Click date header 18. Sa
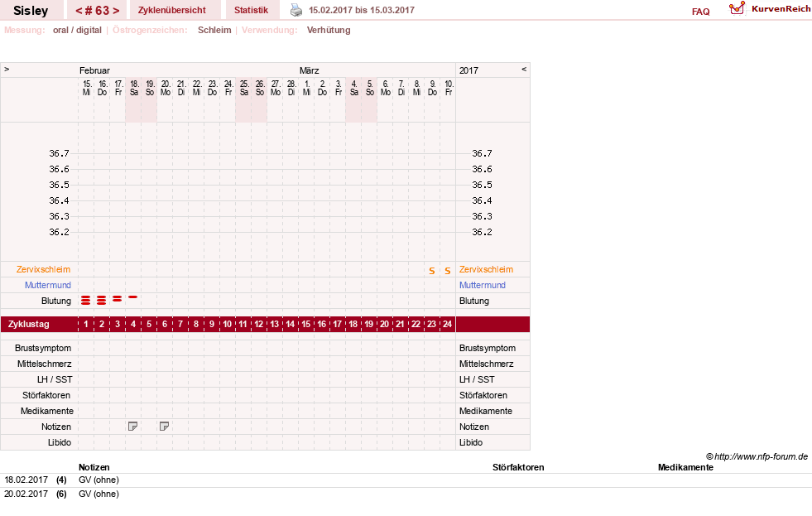Image resolution: width=812 pixels, height=516 pixels. click(133, 88)
